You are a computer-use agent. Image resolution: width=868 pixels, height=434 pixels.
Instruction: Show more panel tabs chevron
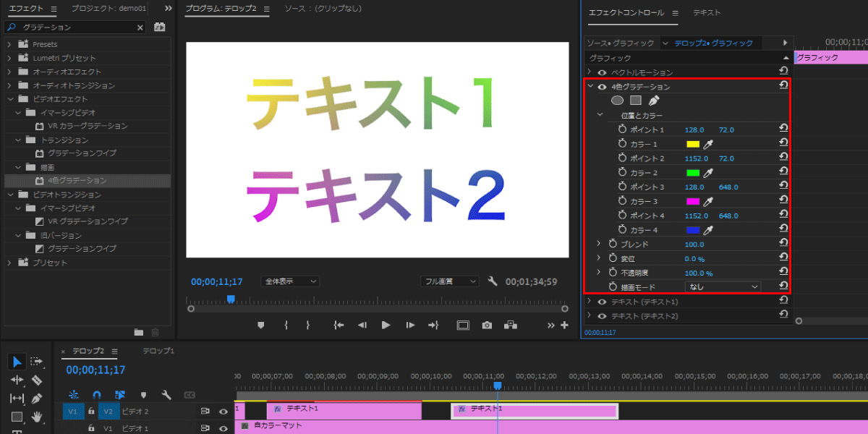[169, 9]
